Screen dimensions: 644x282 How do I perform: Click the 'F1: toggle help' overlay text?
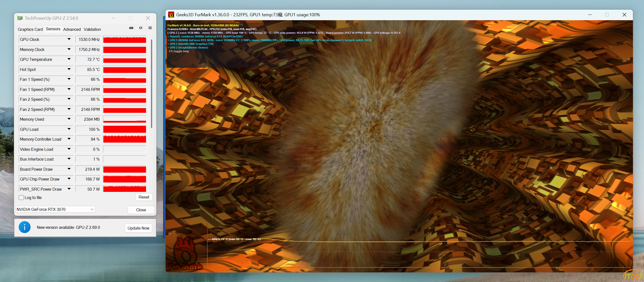[178, 51]
